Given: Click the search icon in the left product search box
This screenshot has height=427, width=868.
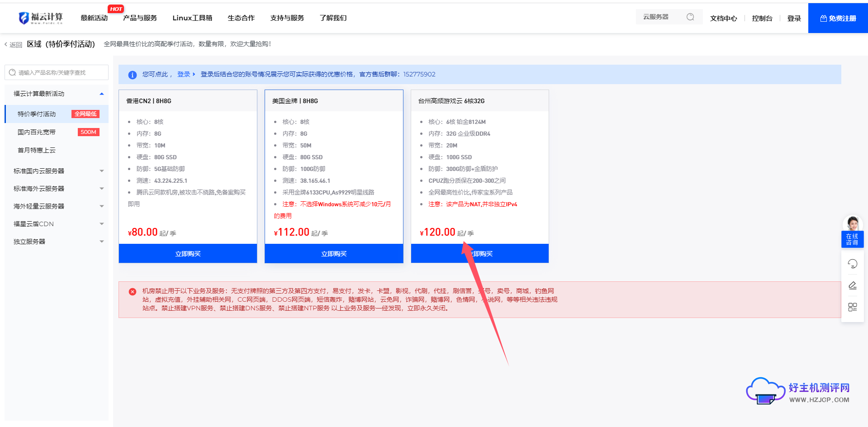Looking at the screenshot, I should (x=12, y=72).
